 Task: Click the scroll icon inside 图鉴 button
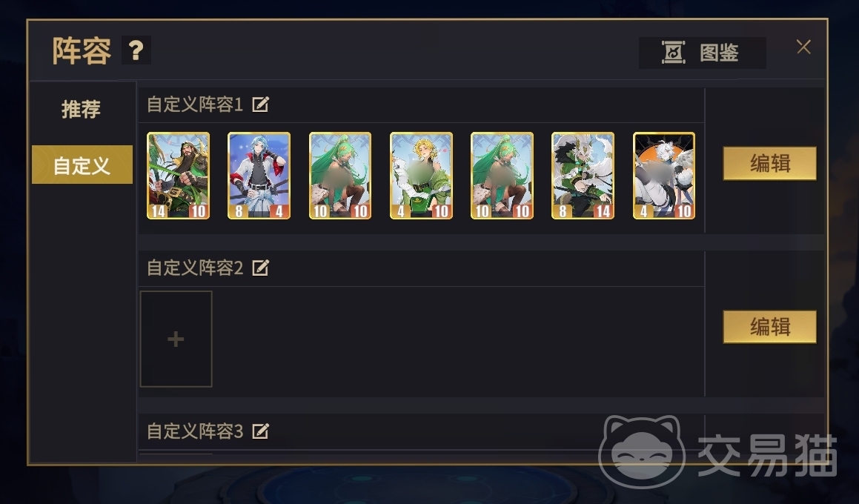pyautogui.click(x=673, y=53)
